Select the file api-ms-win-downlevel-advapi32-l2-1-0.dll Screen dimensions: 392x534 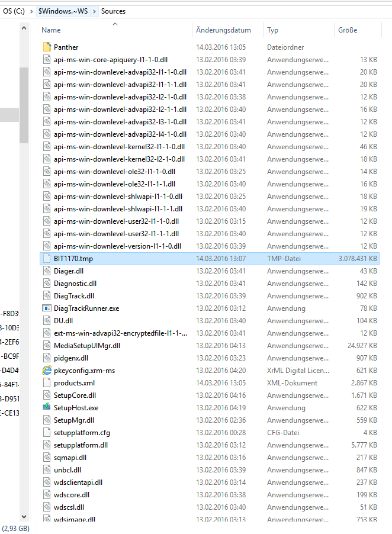coord(120,97)
